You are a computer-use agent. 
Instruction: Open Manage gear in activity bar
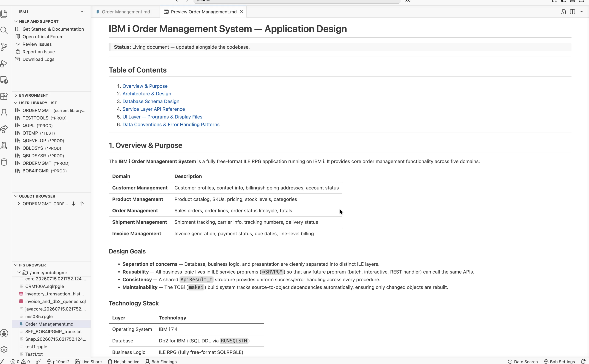click(x=4, y=350)
